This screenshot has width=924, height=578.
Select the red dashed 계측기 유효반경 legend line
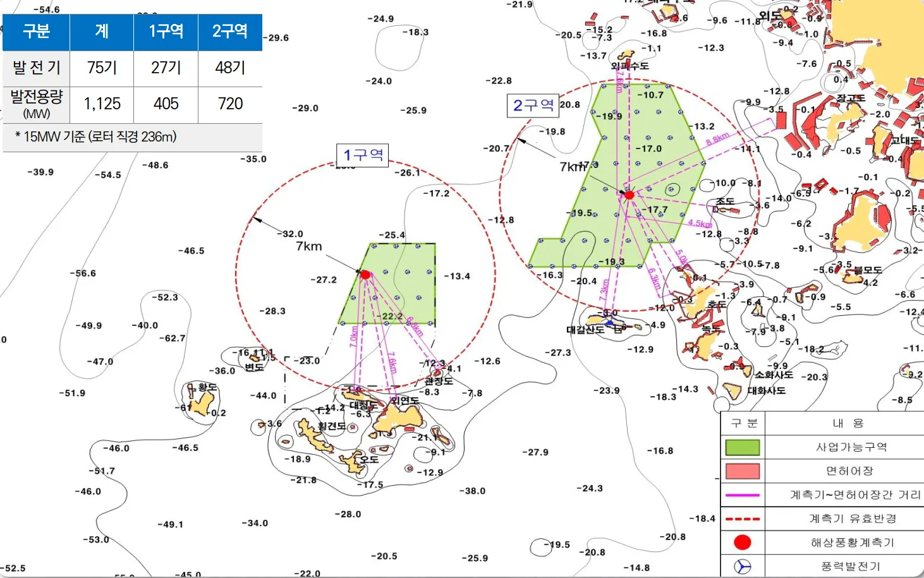coord(743,519)
